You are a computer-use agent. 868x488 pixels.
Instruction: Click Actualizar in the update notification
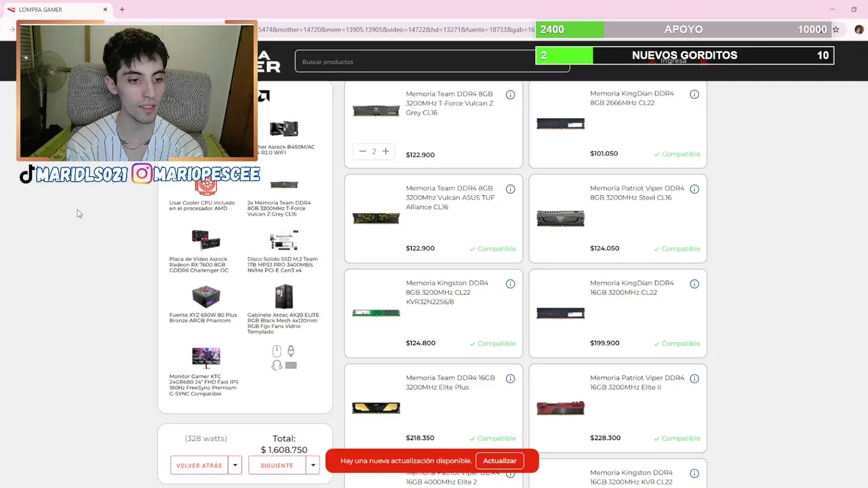tap(500, 461)
